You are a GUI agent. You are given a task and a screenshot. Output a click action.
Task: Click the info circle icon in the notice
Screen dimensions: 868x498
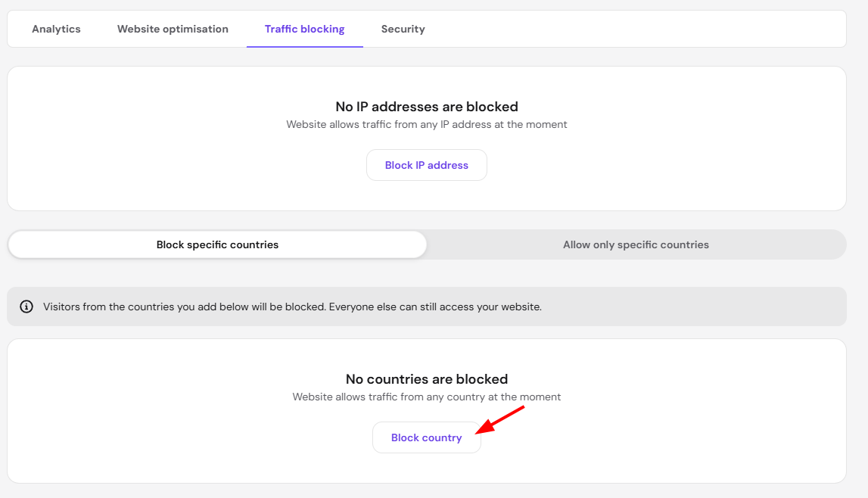pos(26,307)
